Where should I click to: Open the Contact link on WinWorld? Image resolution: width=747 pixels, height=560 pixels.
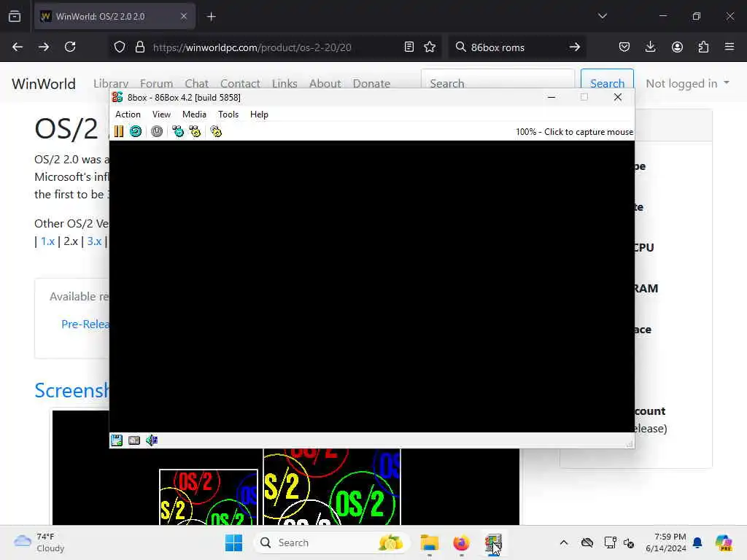click(240, 84)
